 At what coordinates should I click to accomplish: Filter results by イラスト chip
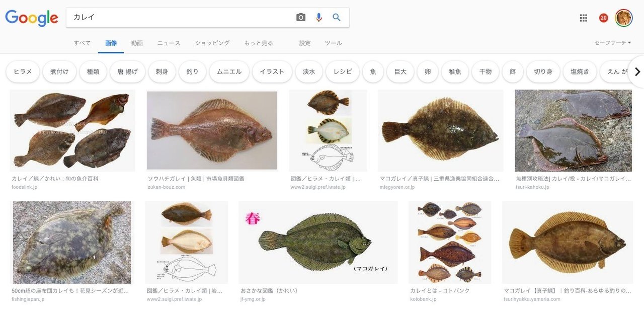272,72
